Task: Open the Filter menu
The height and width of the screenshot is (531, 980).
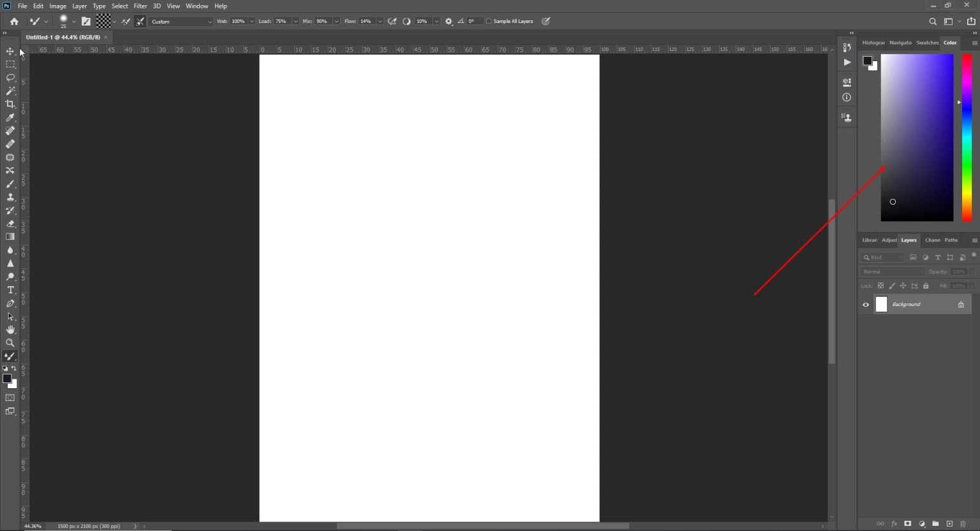Action: pos(140,6)
